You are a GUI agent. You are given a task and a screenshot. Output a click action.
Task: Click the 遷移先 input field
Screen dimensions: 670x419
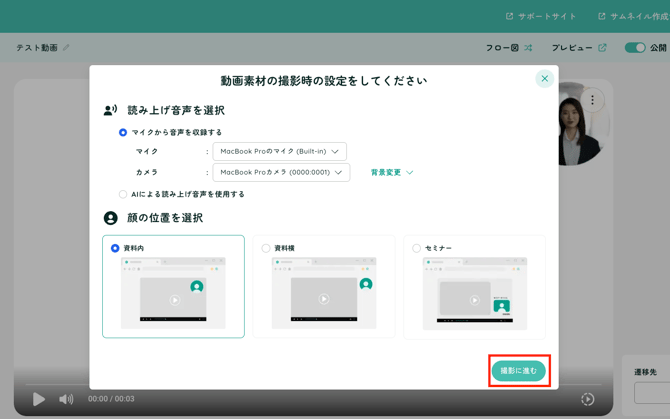point(652,393)
